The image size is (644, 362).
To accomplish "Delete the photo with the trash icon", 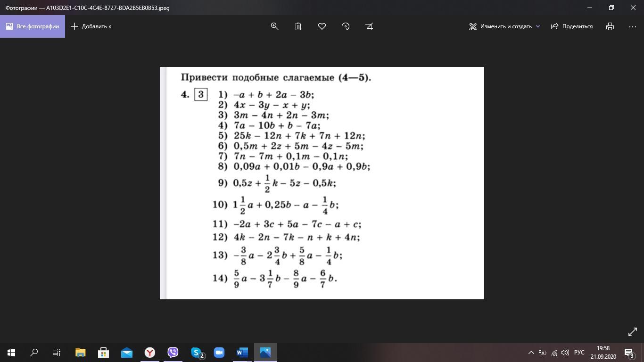I will click(x=298, y=26).
